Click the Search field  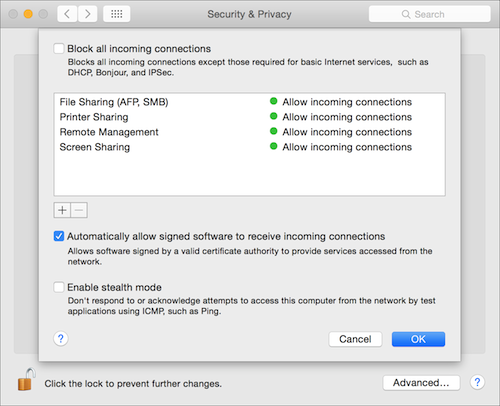(430, 14)
